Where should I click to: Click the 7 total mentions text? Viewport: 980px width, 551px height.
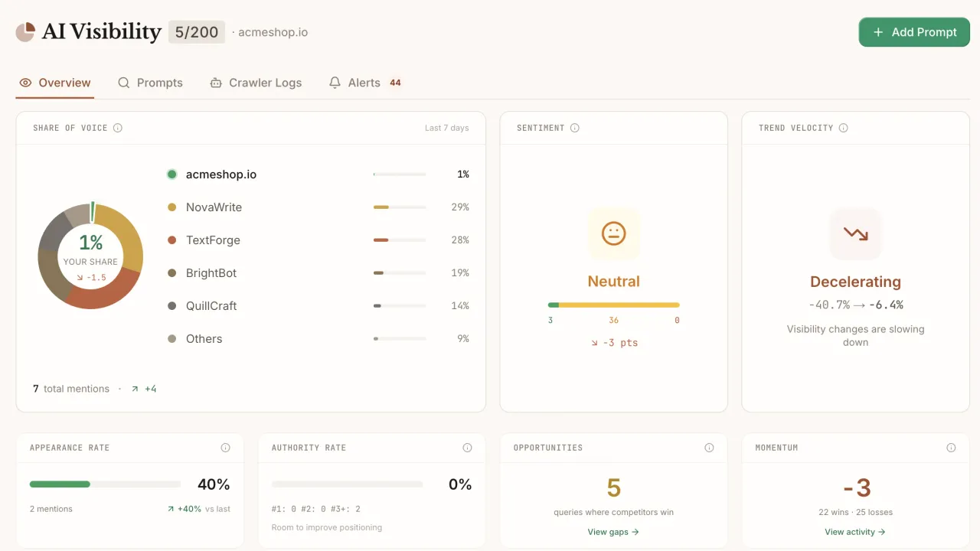click(71, 389)
